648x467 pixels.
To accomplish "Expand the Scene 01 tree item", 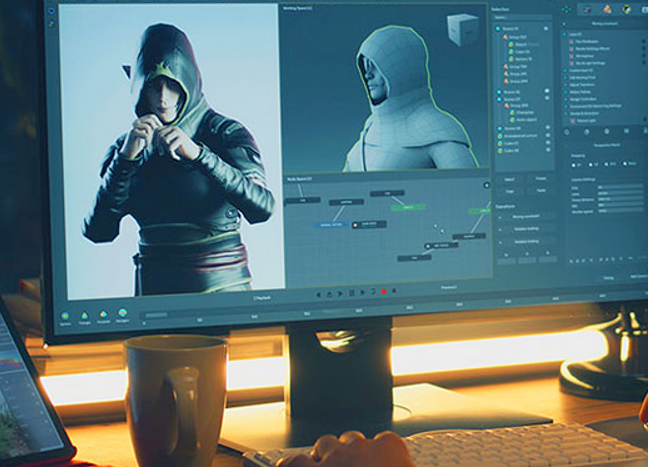I will pos(497,29).
